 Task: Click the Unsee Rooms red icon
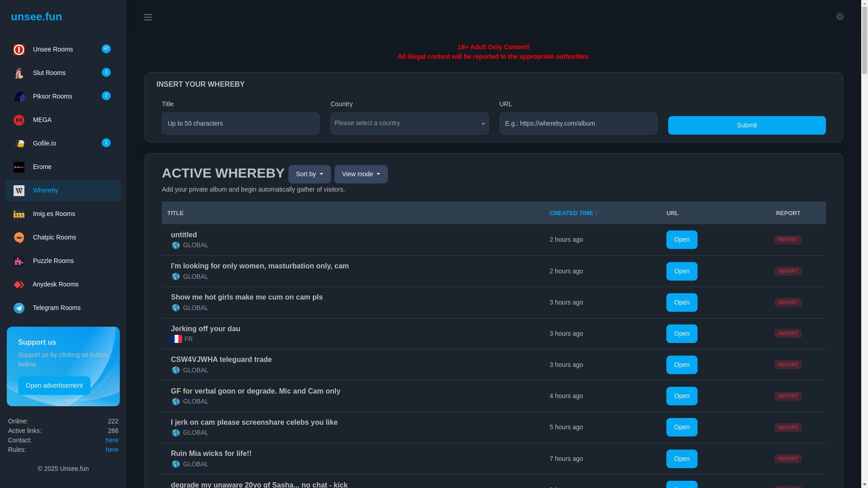[19, 50]
